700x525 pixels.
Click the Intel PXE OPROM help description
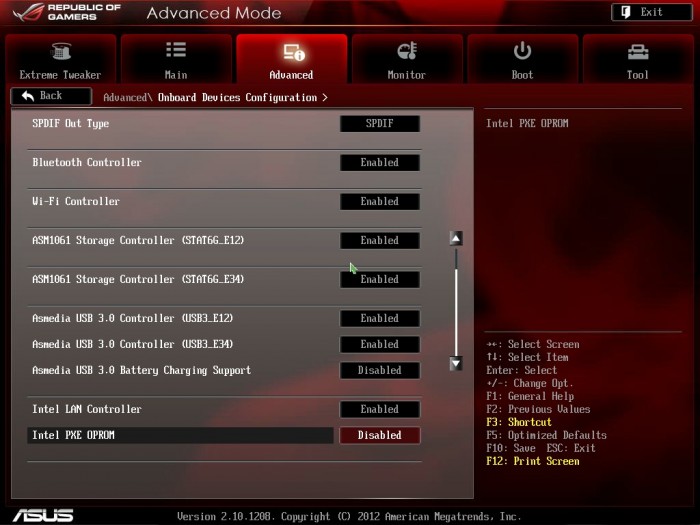527,124
